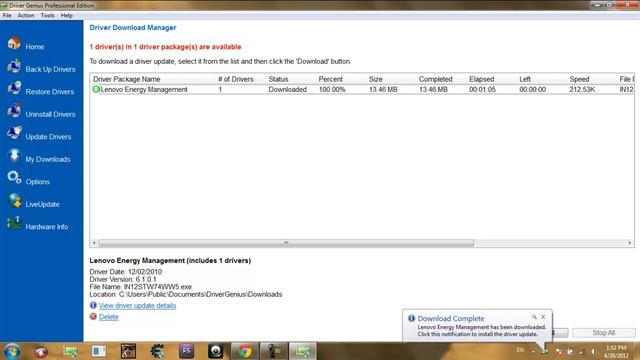Open the Tools menu
640x360 pixels.
coord(47,16)
